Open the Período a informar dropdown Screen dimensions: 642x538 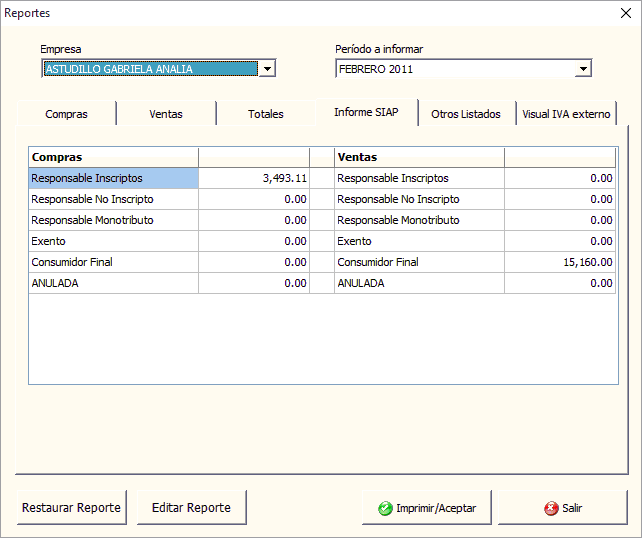[x=583, y=69]
